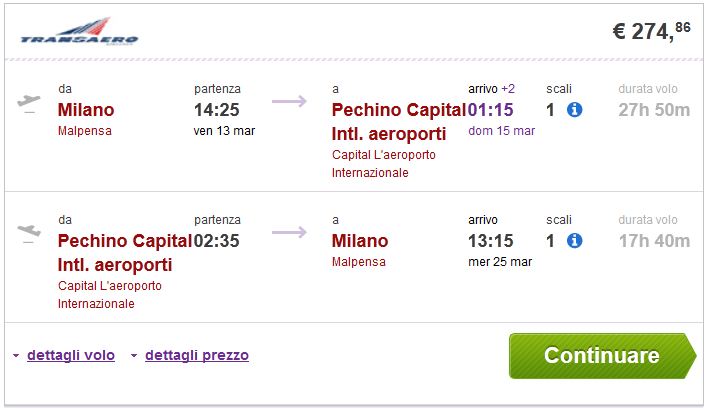
Task: Click the return route arrow icon
Action: [x=289, y=232]
